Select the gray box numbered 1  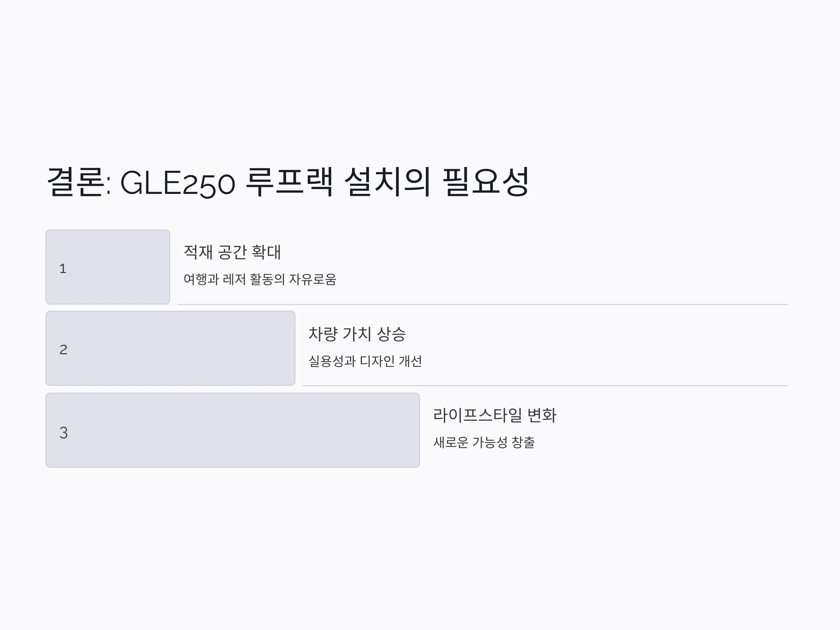[x=108, y=267]
